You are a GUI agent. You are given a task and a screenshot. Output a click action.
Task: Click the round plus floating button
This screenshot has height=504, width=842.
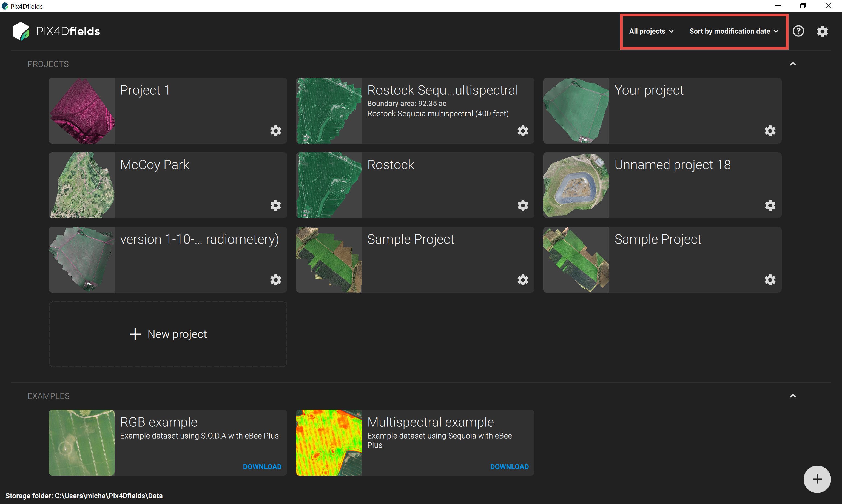(817, 479)
